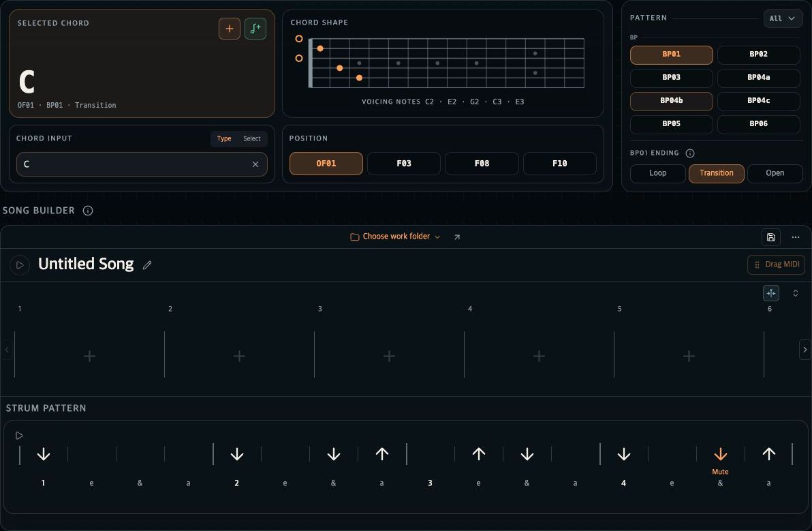Select pattern BP06
This screenshot has width=812, height=531.
point(759,124)
